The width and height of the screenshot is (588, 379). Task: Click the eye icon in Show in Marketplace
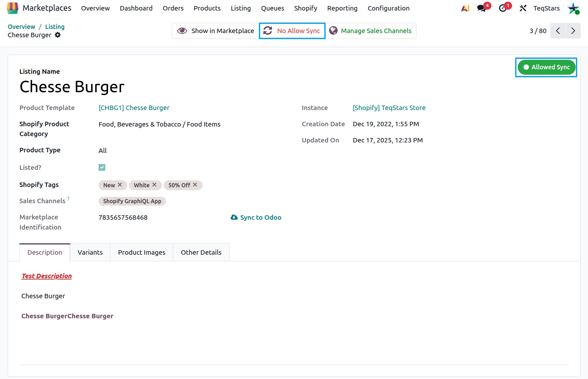(182, 31)
